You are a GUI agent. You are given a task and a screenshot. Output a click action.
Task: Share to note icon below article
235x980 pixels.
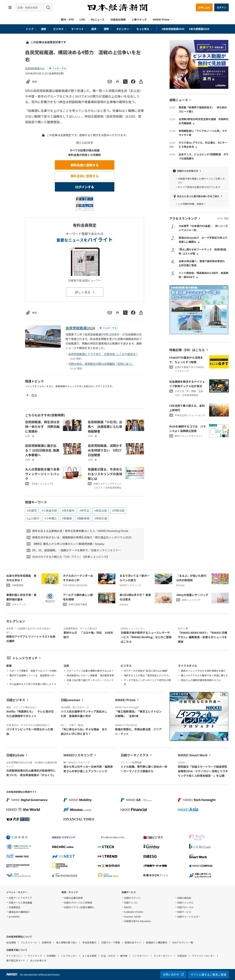point(117,313)
